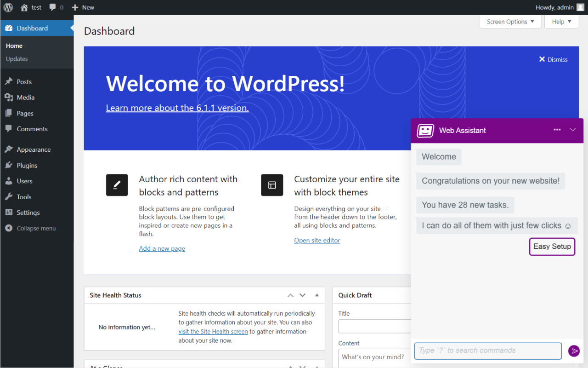Click the Comments icon in sidebar
588x368 pixels.
point(9,129)
